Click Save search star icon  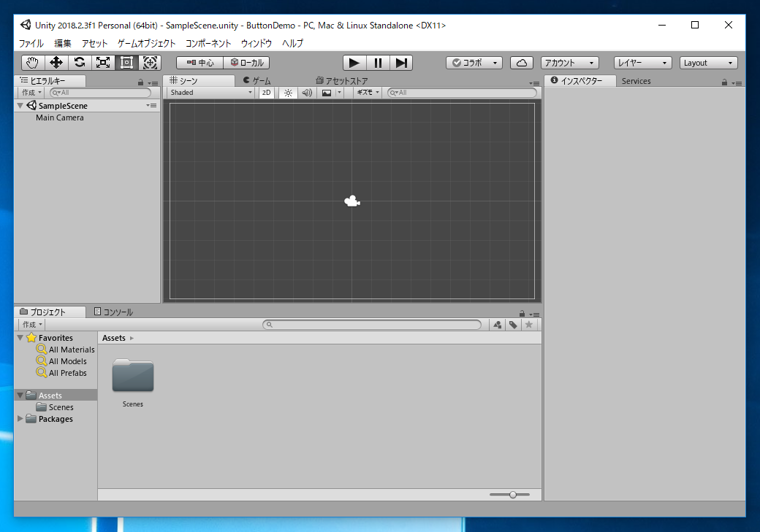pyautogui.click(x=529, y=325)
